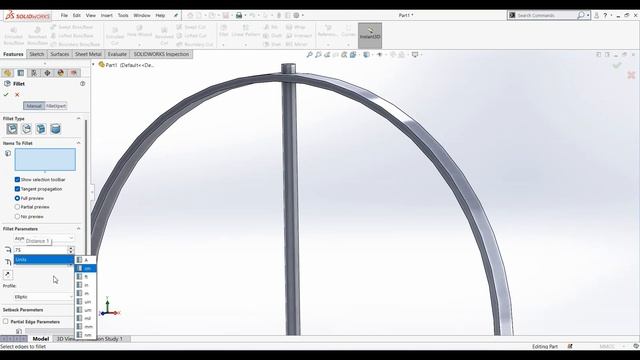
Task: Switch to the Surfaces tab
Action: (60, 54)
